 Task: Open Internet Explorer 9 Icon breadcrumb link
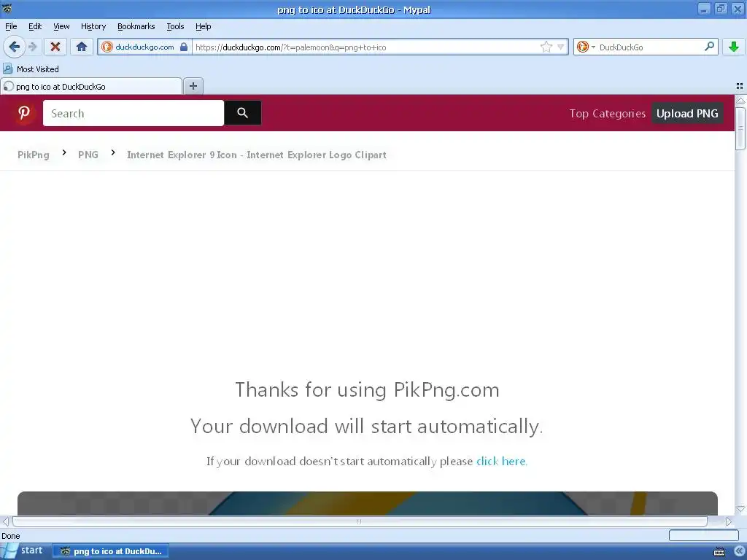(256, 155)
